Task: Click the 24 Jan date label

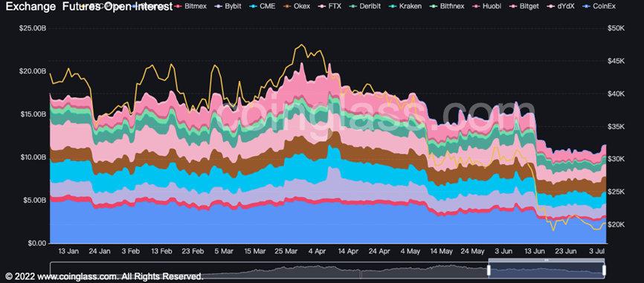Action: tap(100, 251)
